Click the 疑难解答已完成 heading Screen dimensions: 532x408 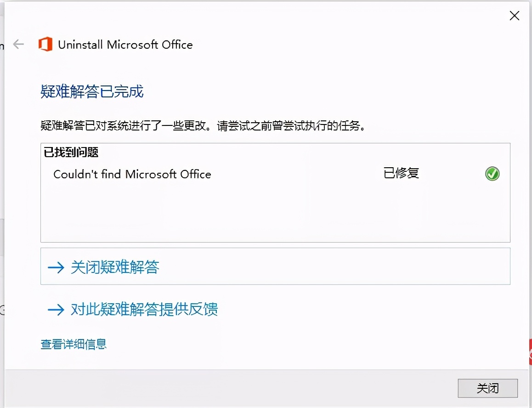point(92,92)
